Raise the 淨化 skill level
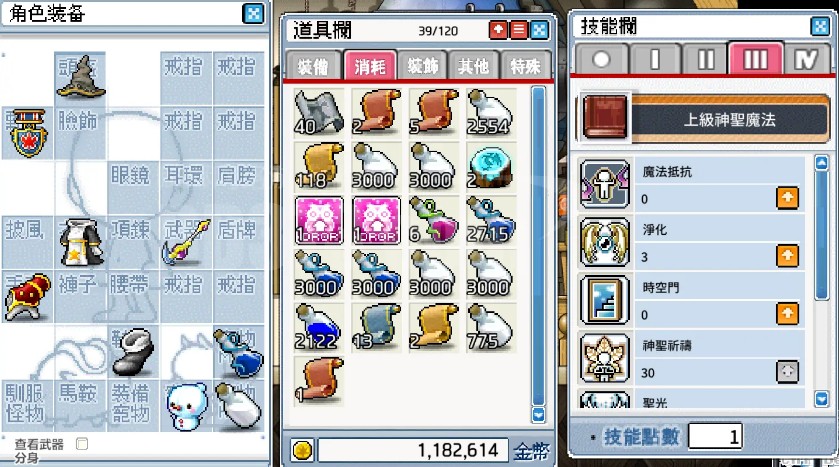Screen dimensions: 839x467 click(x=787, y=256)
